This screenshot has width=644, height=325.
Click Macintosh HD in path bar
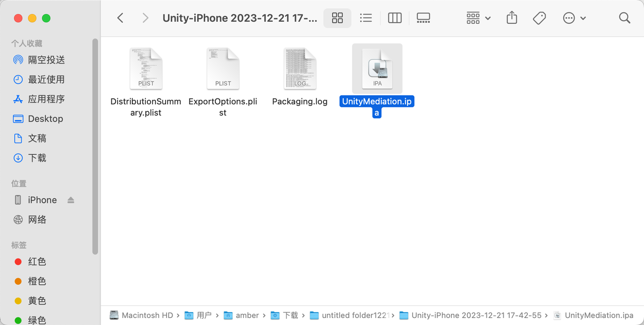141,315
